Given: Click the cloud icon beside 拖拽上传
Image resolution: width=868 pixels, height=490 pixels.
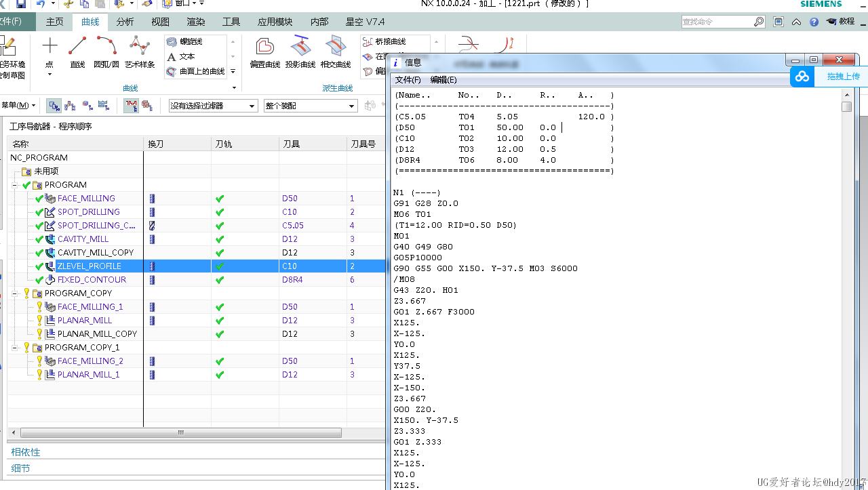Looking at the screenshot, I should click(802, 77).
